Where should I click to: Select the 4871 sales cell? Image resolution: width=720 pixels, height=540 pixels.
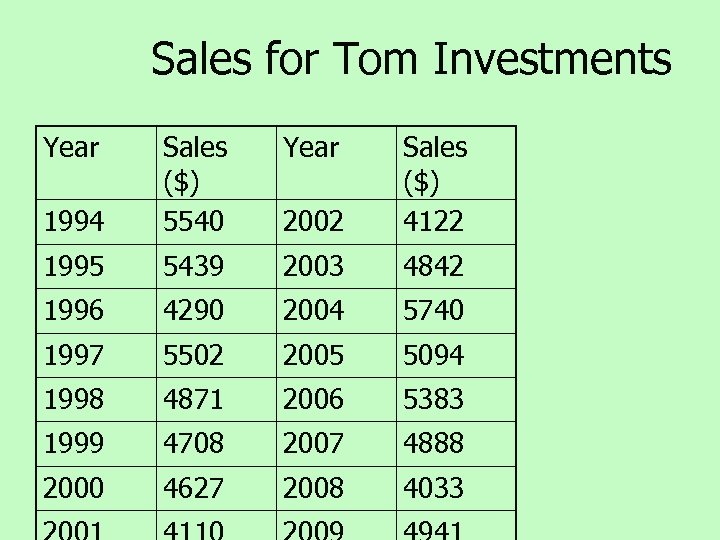195,399
